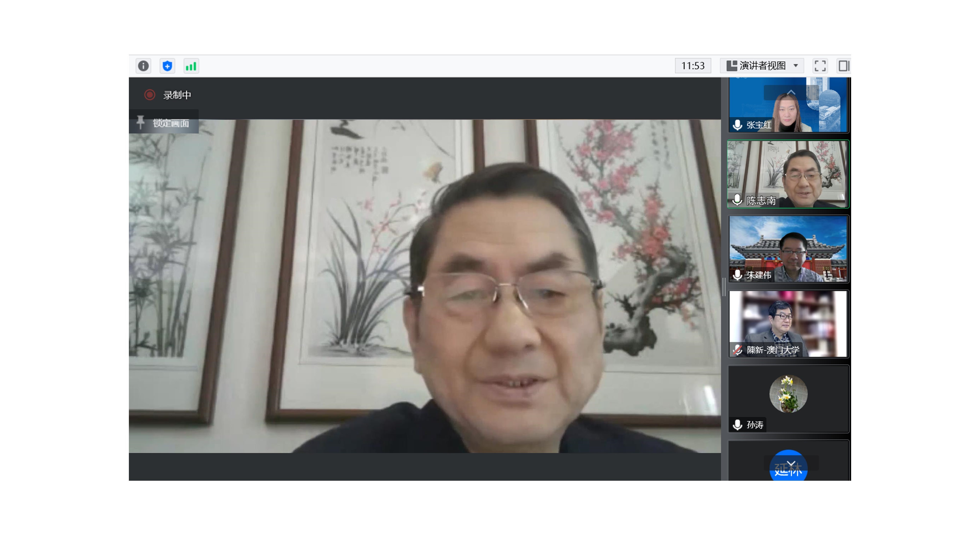The image size is (980, 551).
Task: Toggle 朱建伟's microphone icon
Action: coord(737,275)
